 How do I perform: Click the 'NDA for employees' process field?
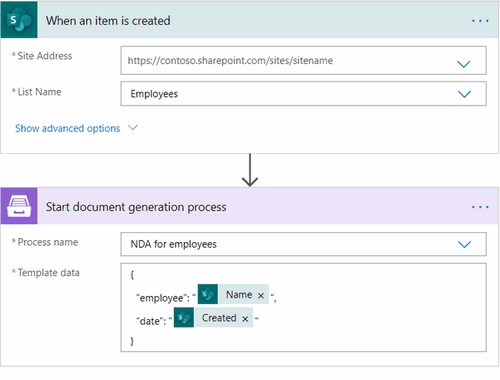click(303, 244)
